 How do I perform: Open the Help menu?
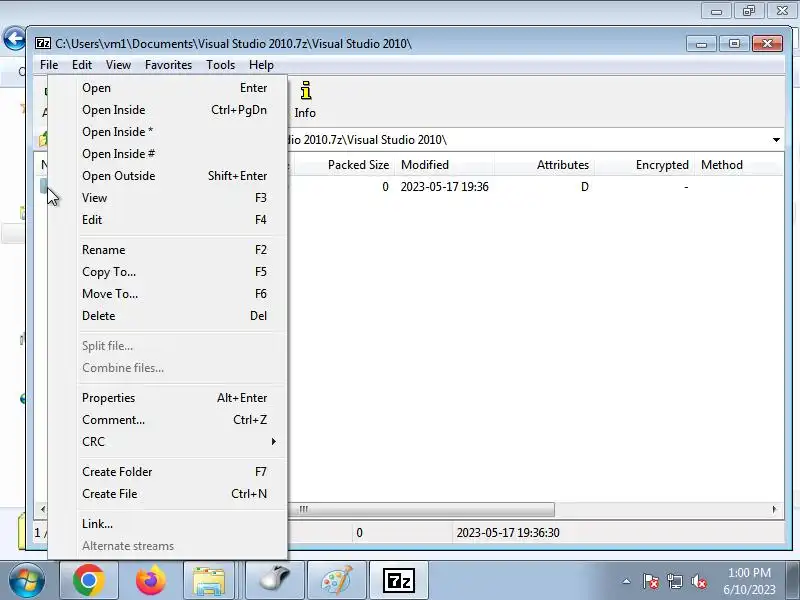[x=261, y=65]
